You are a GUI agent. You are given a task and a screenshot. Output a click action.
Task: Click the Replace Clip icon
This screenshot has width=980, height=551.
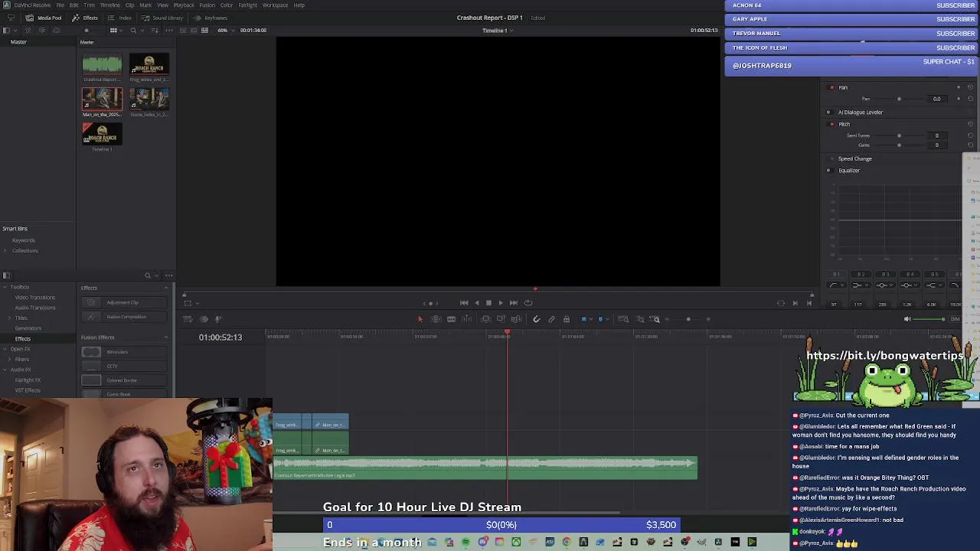(x=516, y=319)
